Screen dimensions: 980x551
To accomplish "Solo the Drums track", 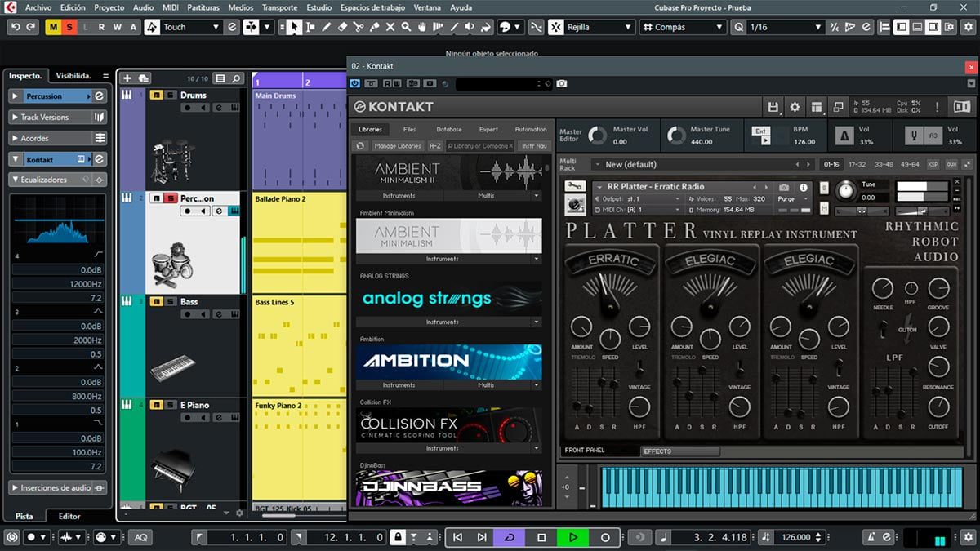I will click(169, 96).
